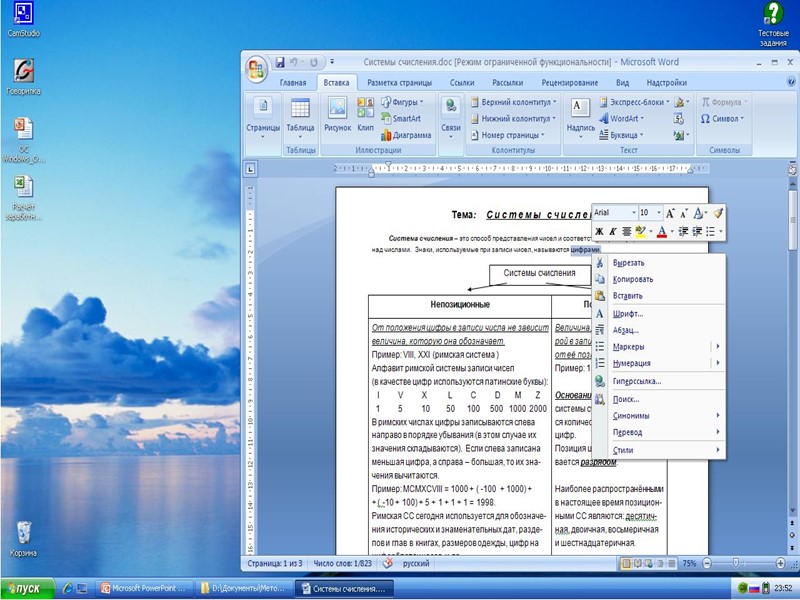Image resolution: width=800 pixels, height=600 pixels.
Task: Expand the Фигуры shapes gallery
Action: click(403, 102)
